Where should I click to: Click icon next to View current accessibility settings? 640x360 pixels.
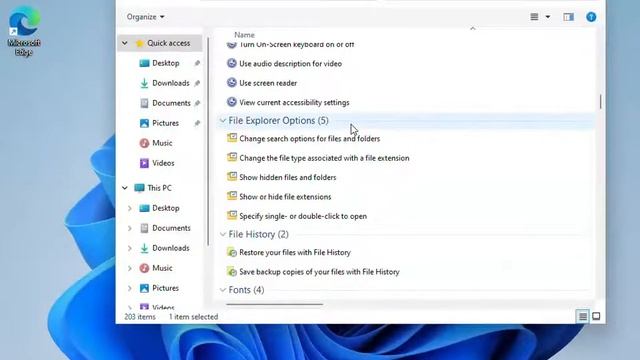[231, 102]
